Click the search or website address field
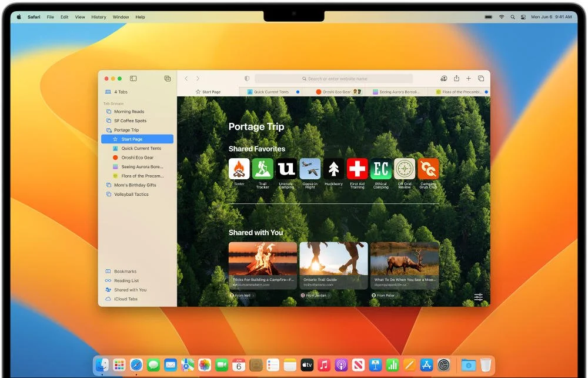588x378 pixels. (334, 78)
